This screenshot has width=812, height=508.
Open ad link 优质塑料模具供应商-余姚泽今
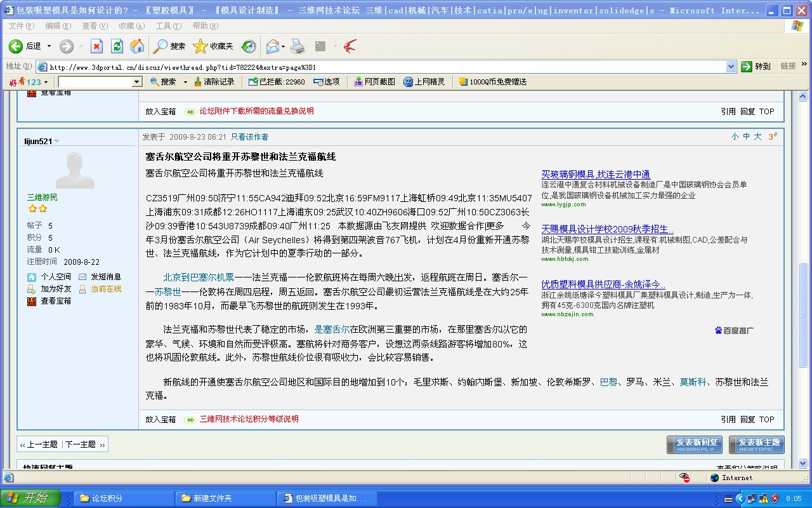coord(603,284)
